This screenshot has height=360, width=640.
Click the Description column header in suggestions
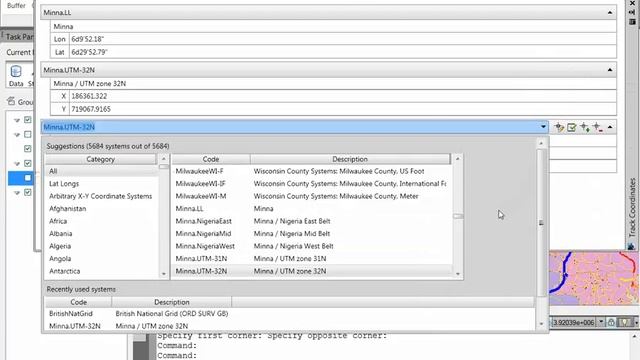350,159
